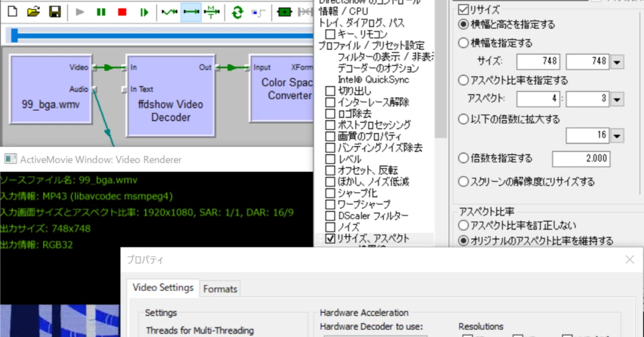Uncheck the リサイズ、アスペクト filter checkbox
Viewport: 644px width, 337px height.
[x=330, y=239]
